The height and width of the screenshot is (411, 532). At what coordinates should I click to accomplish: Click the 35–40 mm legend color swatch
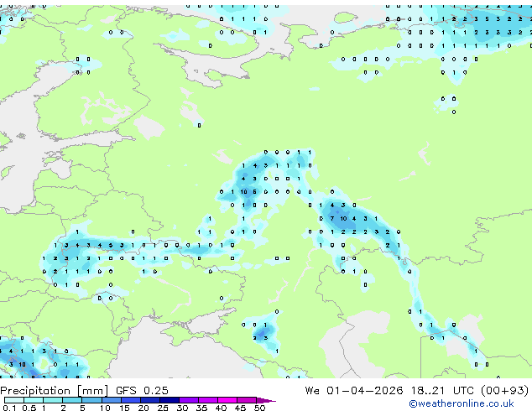pos(208,400)
